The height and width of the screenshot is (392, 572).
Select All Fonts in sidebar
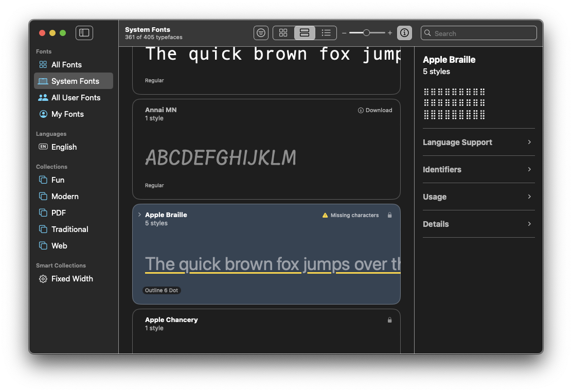click(x=74, y=65)
